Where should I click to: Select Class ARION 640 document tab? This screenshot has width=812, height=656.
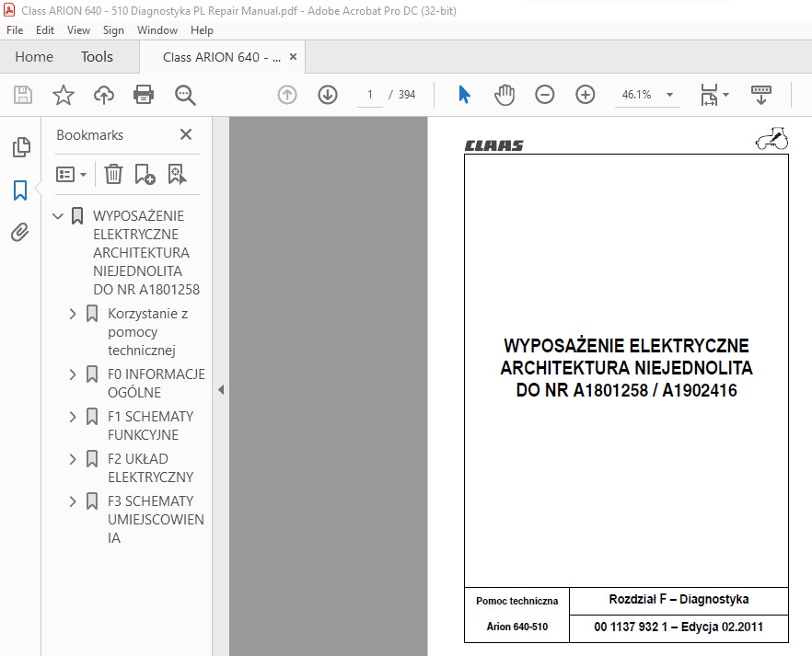[x=222, y=57]
